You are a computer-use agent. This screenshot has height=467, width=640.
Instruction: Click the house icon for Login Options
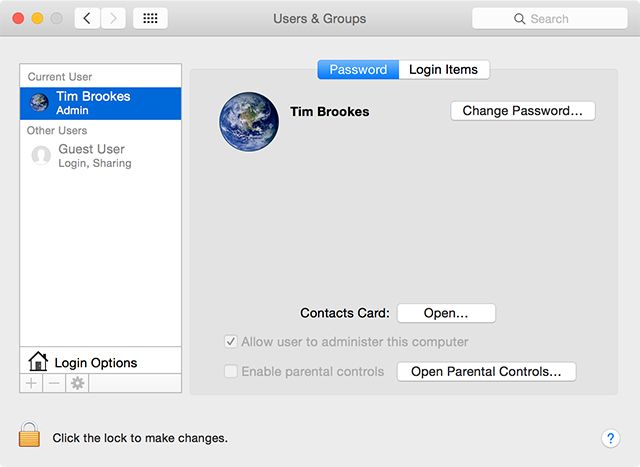click(38, 361)
